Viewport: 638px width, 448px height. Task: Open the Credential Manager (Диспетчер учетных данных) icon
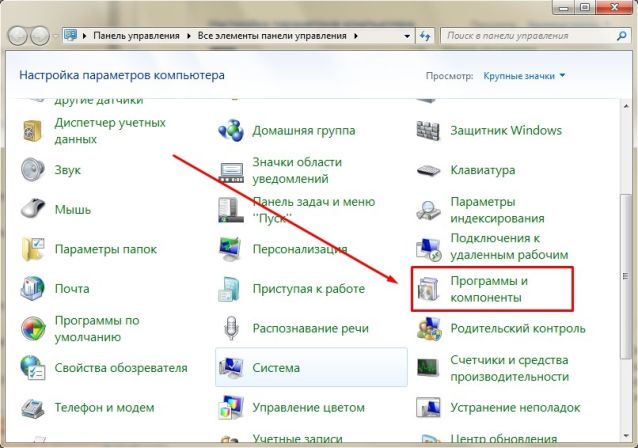(x=33, y=131)
